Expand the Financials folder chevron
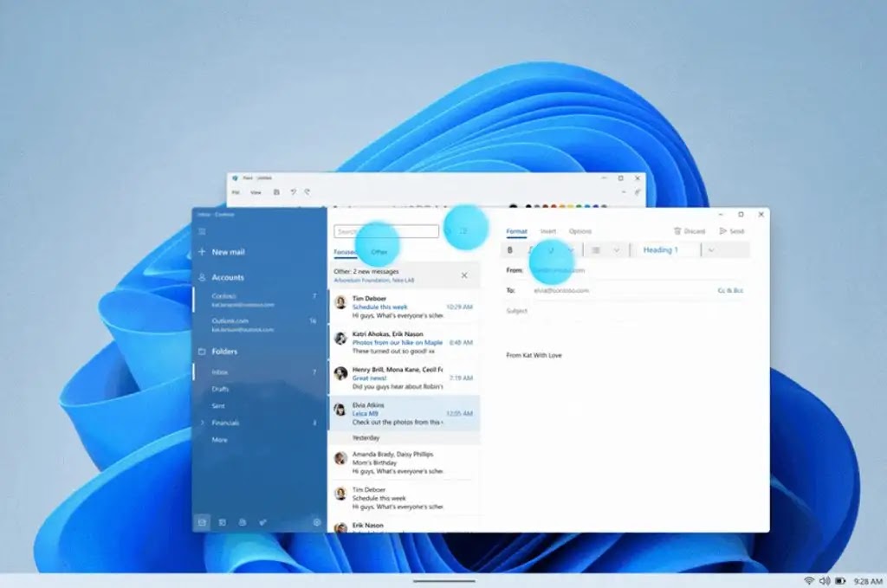Image resolution: width=887 pixels, height=588 pixels. (202, 423)
